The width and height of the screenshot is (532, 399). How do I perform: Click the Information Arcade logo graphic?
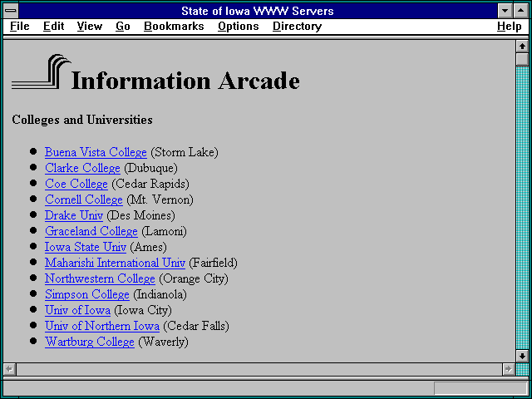click(x=42, y=71)
